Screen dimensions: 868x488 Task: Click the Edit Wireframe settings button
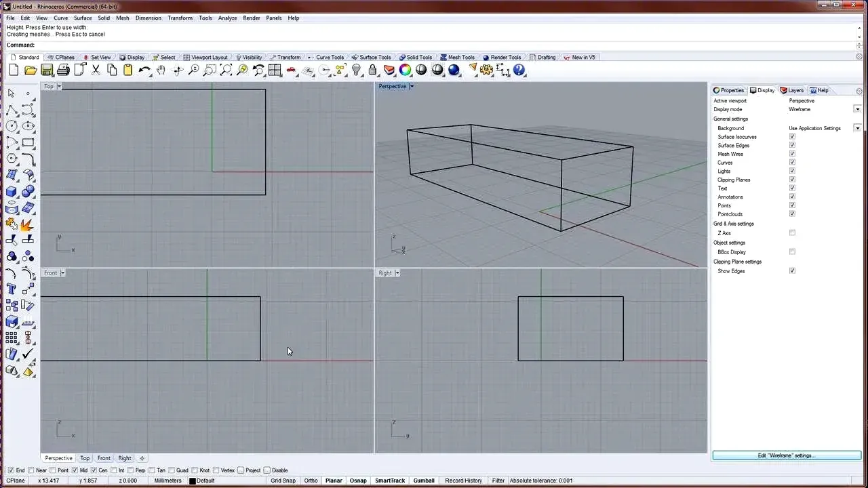pos(786,455)
